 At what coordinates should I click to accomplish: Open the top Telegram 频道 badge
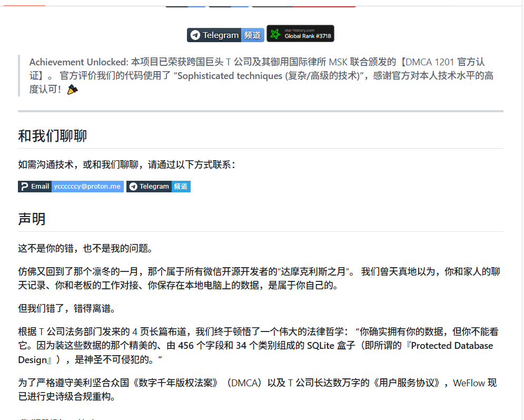click(x=225, y=35)
